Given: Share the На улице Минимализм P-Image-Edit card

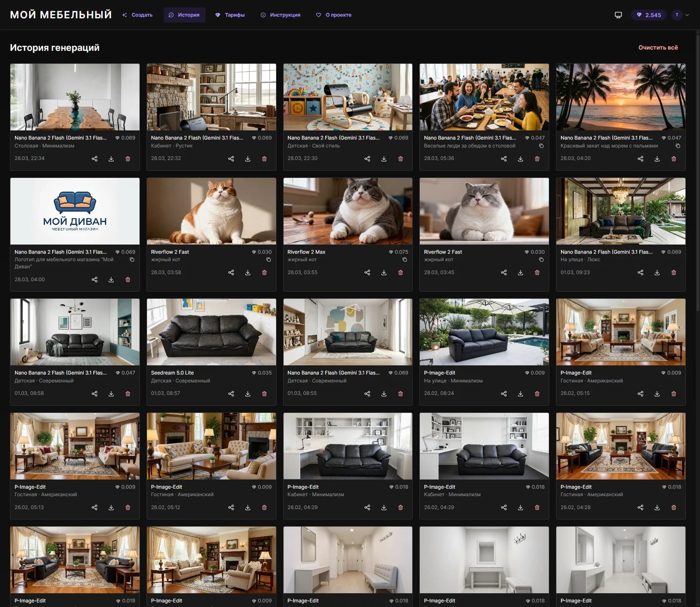Looking at the screenshot, I should tap(504, 394).
